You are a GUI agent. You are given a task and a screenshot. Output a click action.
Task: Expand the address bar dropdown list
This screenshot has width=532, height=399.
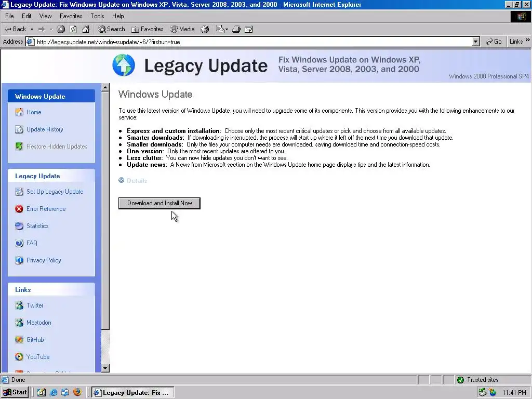476,42
